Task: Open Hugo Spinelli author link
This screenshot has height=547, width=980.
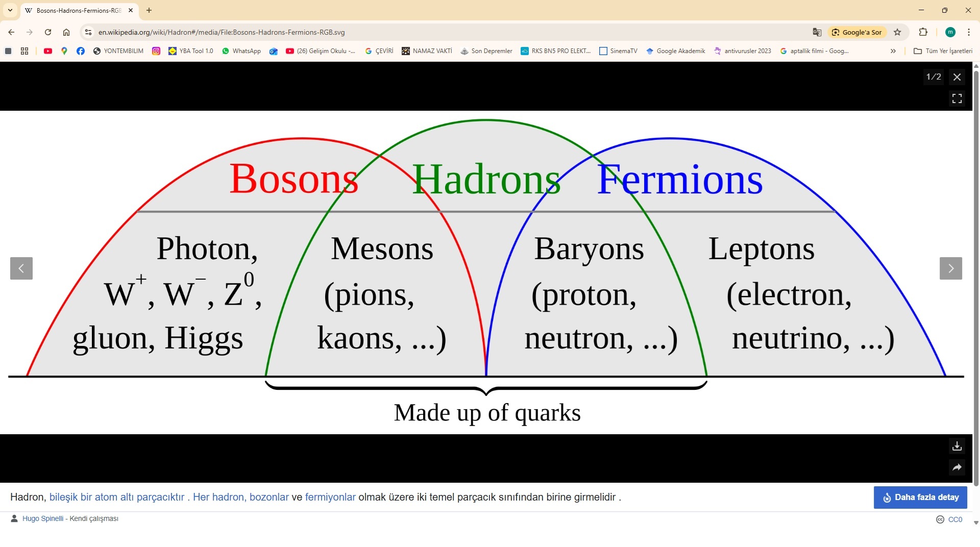Action: click(x=43, y=518)
